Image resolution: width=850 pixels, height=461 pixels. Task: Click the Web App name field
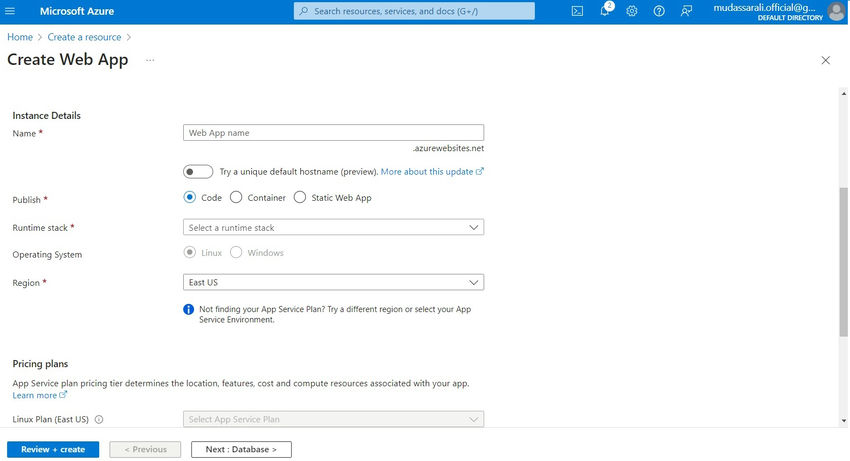coord(334,132)
